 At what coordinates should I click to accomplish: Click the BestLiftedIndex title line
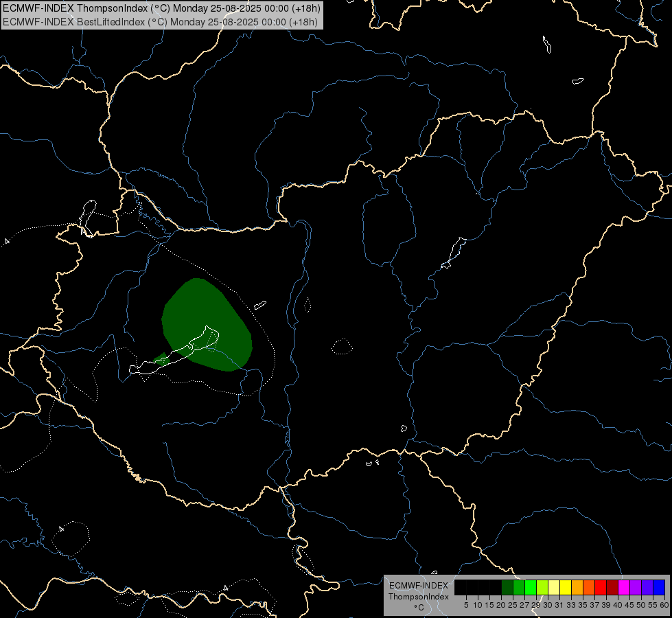click(x=161, y=22)
